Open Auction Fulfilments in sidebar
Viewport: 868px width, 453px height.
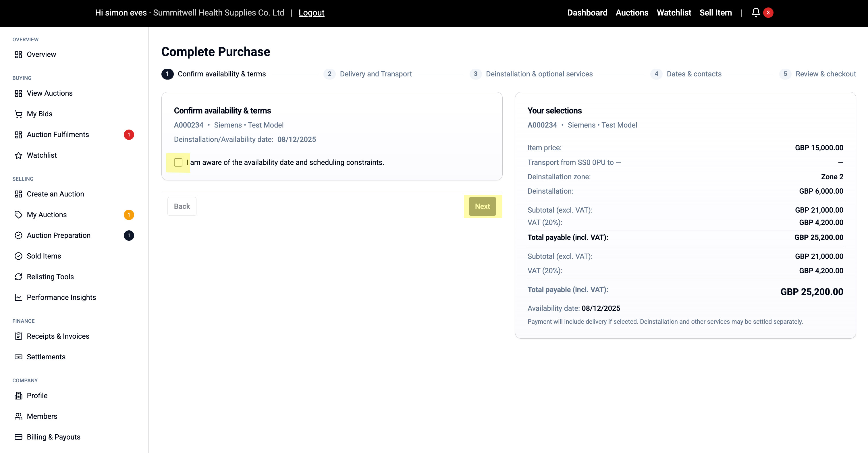[x=58, y=134]
